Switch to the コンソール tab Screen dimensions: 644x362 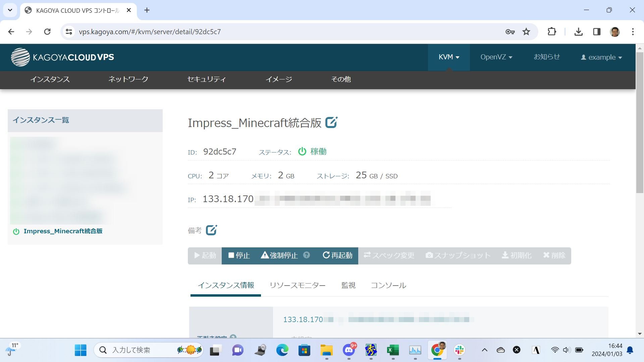388,285
